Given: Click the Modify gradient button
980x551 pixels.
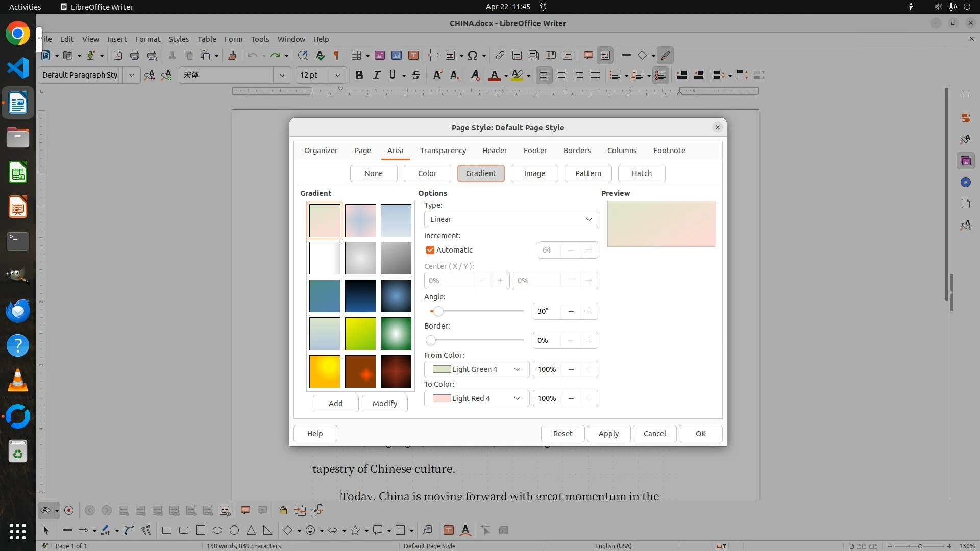Looking at the screenshot, I should tap(384, 404).
